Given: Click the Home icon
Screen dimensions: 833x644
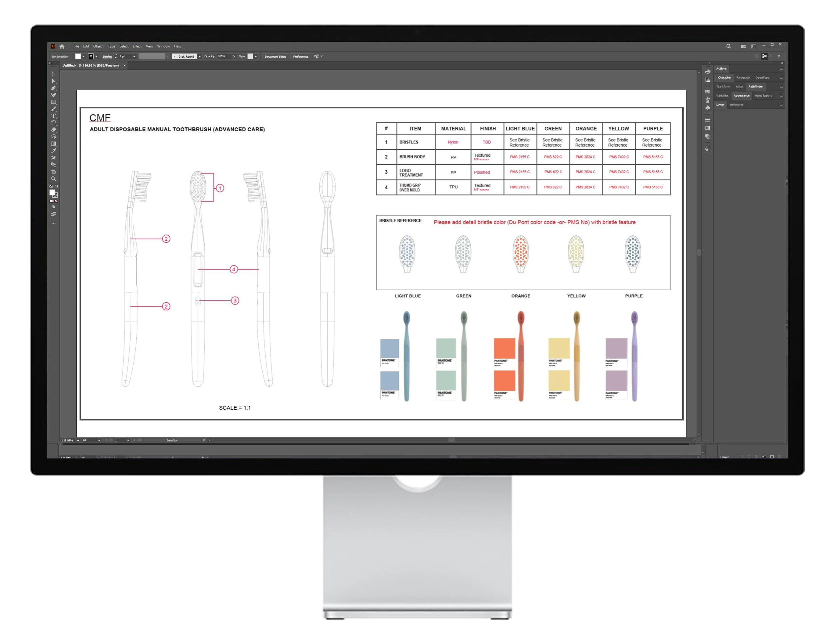Looking at the screenshot, I should tap(62, 46).
